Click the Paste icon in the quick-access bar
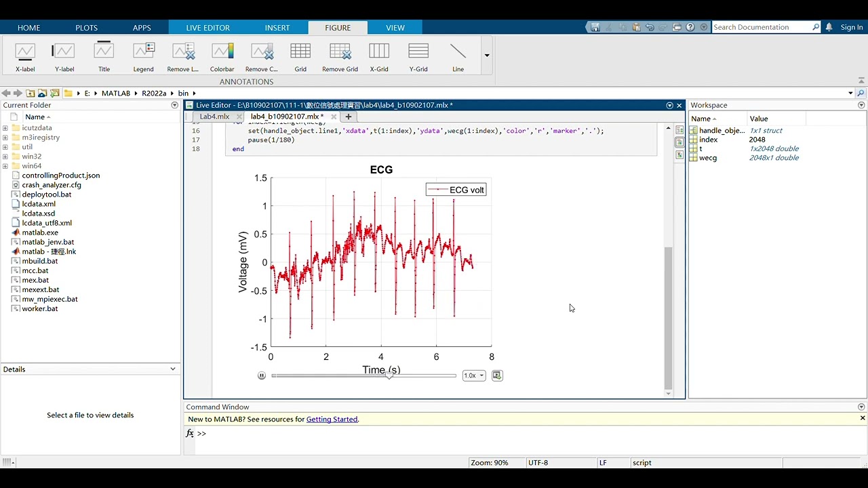868x488 pixels. coord(636,27)
